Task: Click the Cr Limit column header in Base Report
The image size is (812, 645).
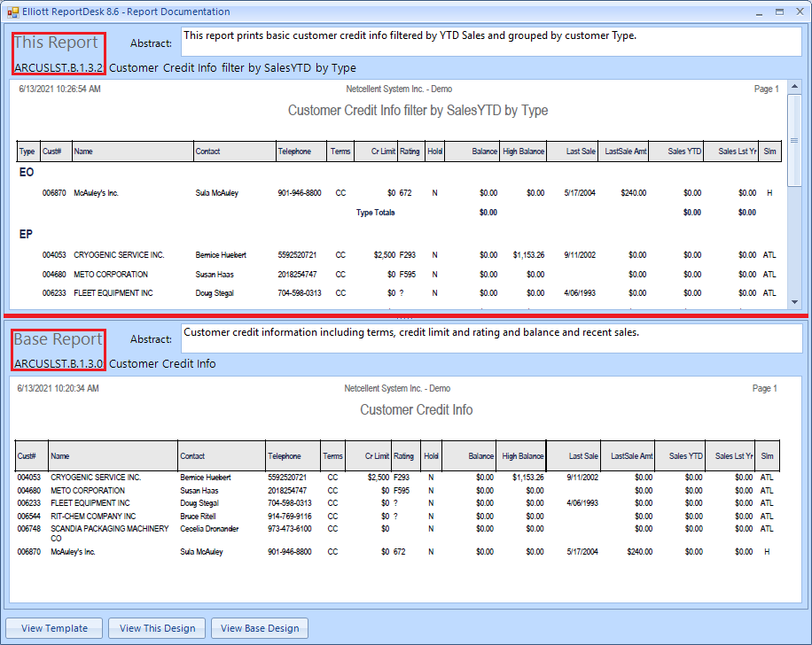Action: pos(377,456)
